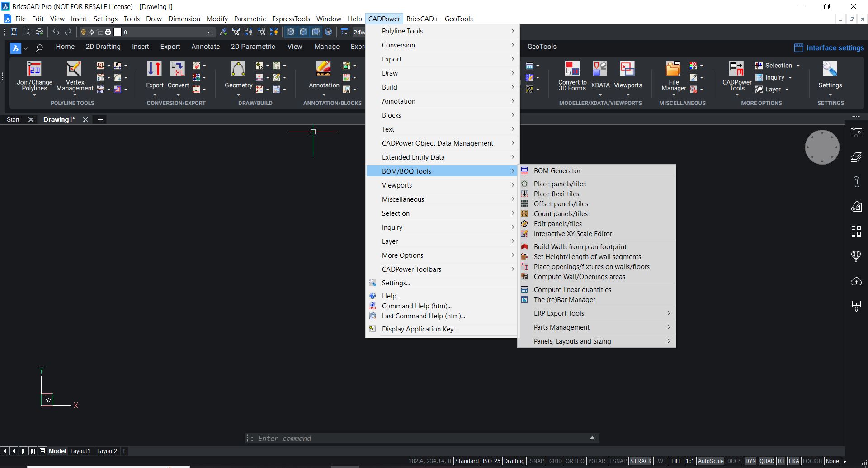Image resolution: width=868 pixels, height=468 pixels.
Task: Open the properties sliders panel icon
Action: click(x=856, y=132)
